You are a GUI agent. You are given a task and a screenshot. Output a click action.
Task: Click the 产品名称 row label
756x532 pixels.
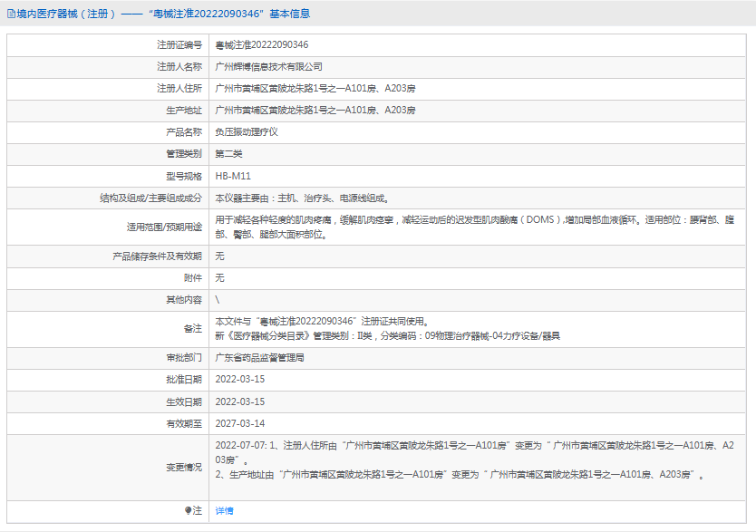[x=184, y=132]
